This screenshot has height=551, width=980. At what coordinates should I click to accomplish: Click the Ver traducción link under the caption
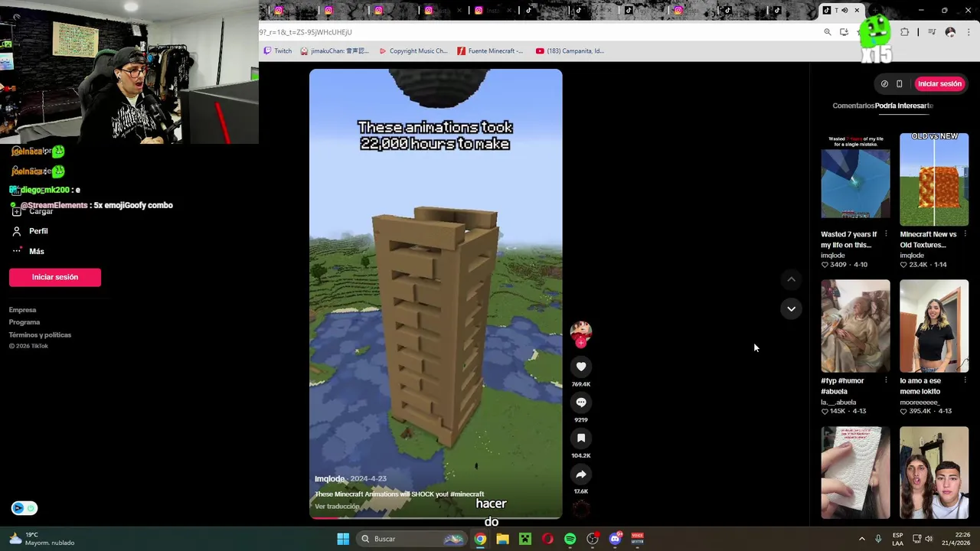tap(337, 507)
